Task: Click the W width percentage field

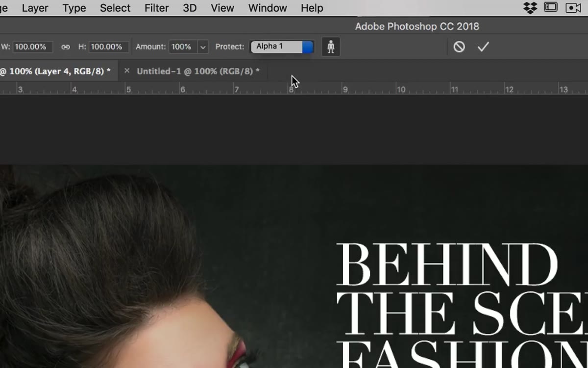Action: pos(33,47)
